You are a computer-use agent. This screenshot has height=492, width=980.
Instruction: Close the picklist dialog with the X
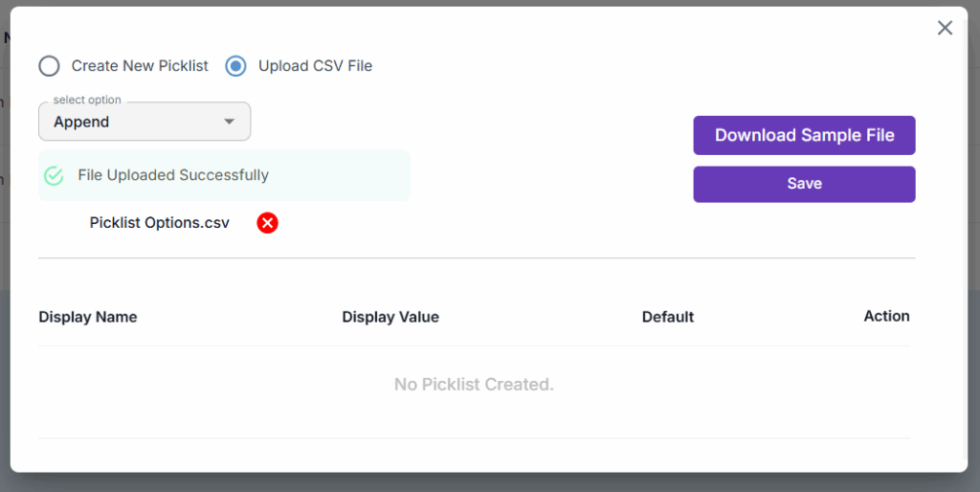click(x=945, y=28)
